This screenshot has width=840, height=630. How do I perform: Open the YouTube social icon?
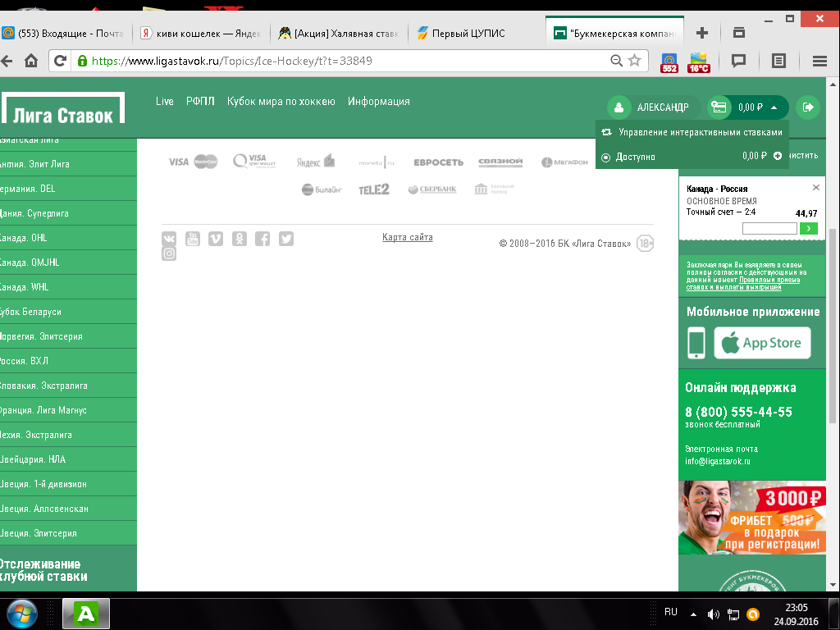(x=192, y=239)
